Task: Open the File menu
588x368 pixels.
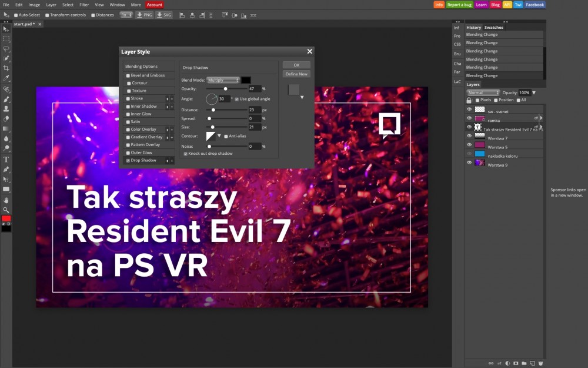Action: (6, 5)
